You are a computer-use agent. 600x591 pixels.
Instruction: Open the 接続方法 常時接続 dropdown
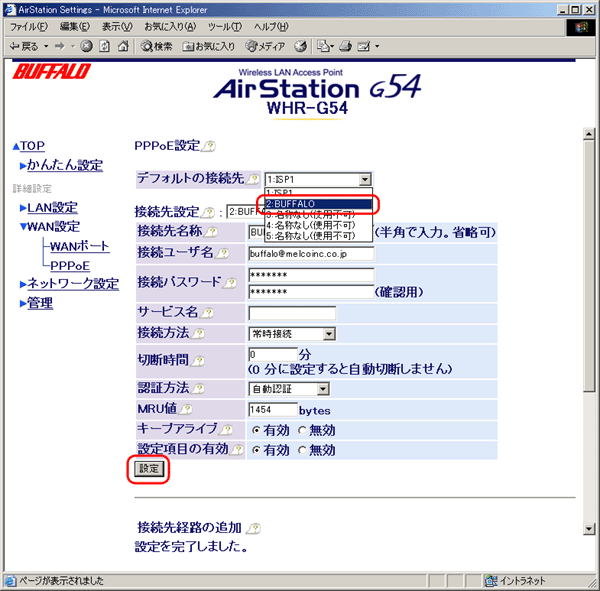coord(329,334)
